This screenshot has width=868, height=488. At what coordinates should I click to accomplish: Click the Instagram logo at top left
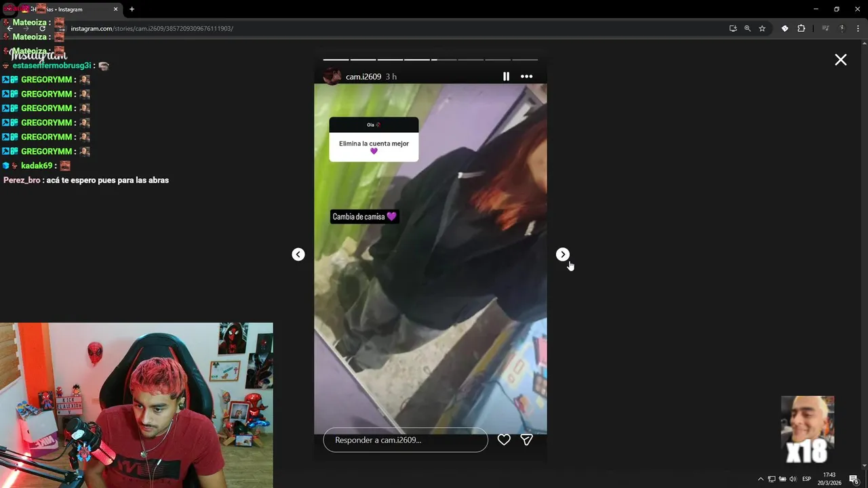pyautogui.click(x=39, y=56)
